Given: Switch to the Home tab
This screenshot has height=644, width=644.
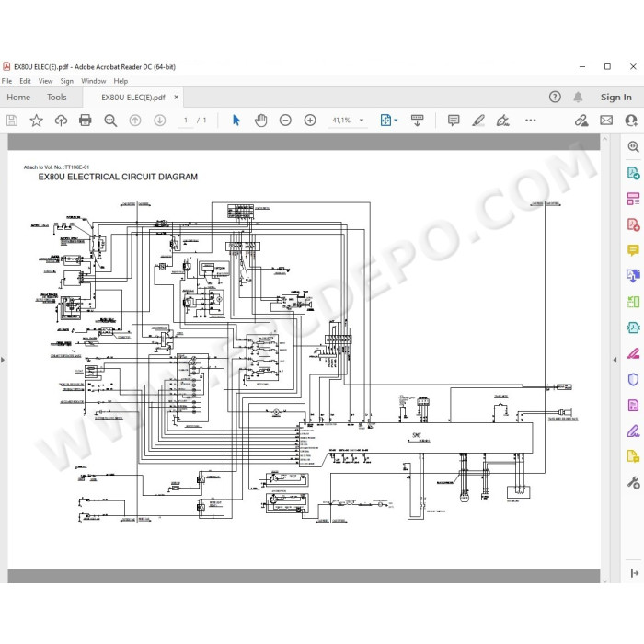Looking at the screenshot, I should click(x=18, y=98).
